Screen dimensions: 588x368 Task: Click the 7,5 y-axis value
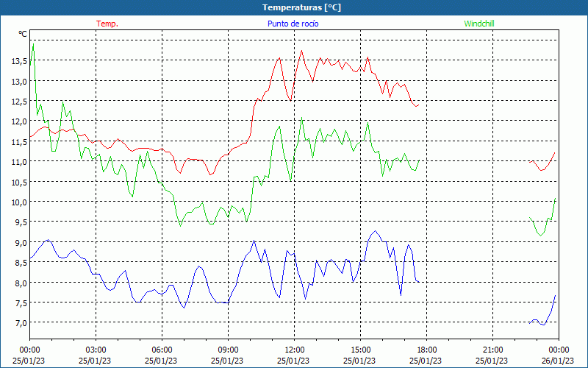coord(21,303)
